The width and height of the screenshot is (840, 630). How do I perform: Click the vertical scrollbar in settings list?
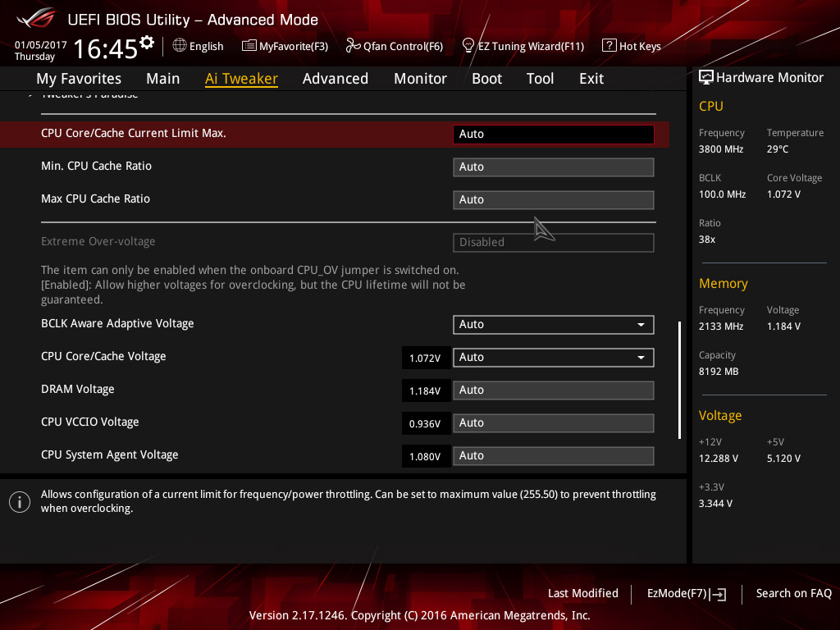click(x=679, y=379)
